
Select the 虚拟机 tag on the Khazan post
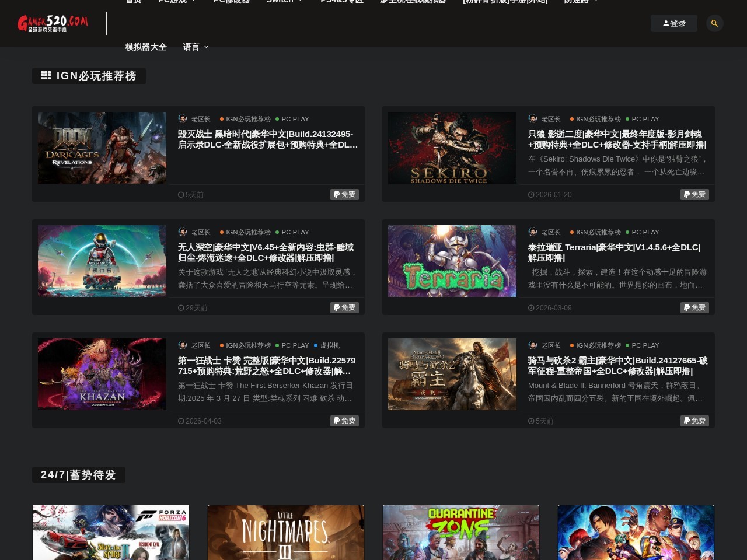(327, 345)
